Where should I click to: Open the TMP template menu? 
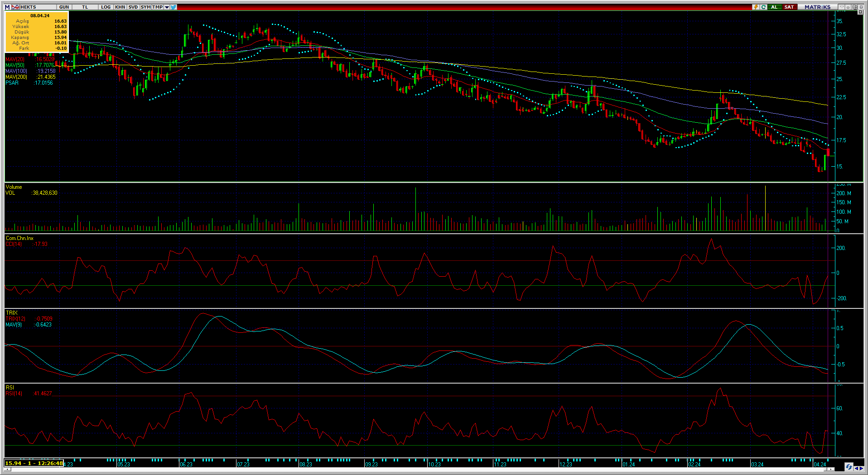pyautogui.click(x=157, y=7)
